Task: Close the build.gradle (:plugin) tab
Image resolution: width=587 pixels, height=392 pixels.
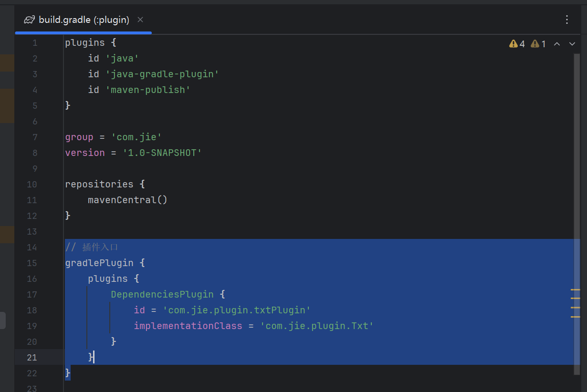Action: tap(140, 20)
